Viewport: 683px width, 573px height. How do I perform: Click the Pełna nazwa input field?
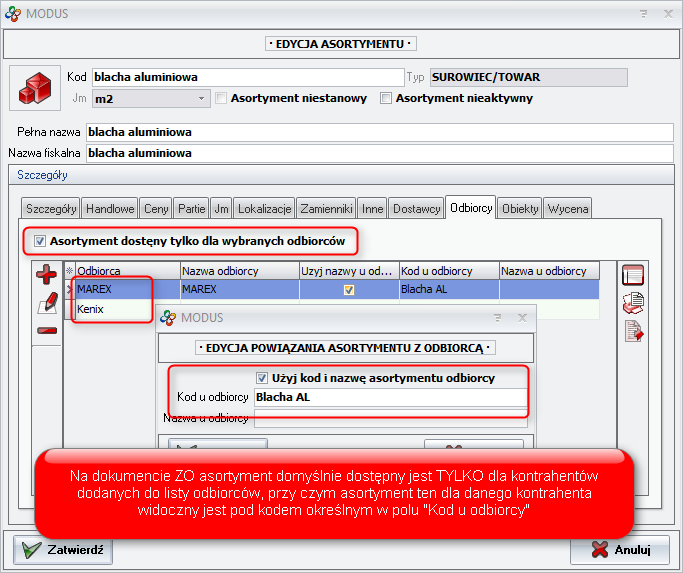pos(379,132)
